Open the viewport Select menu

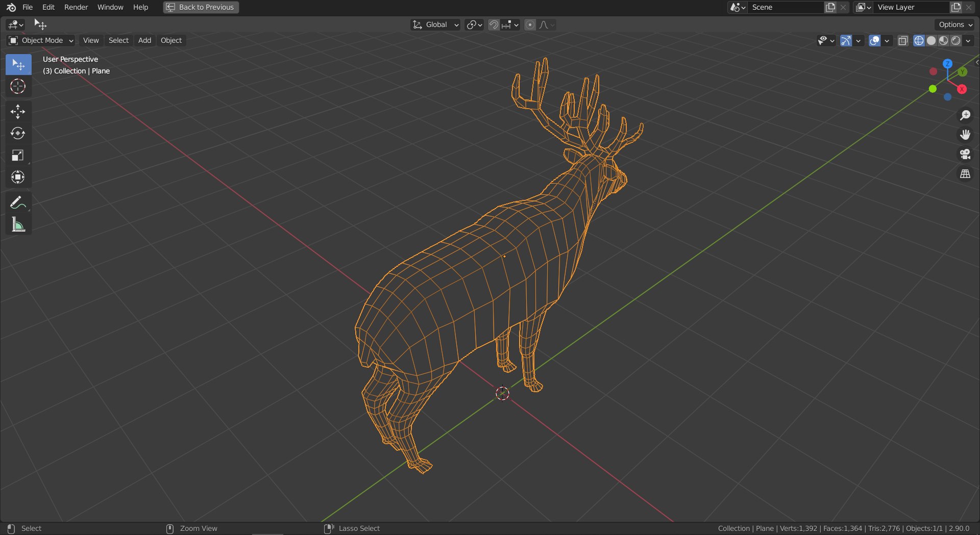tap(118, 40)
